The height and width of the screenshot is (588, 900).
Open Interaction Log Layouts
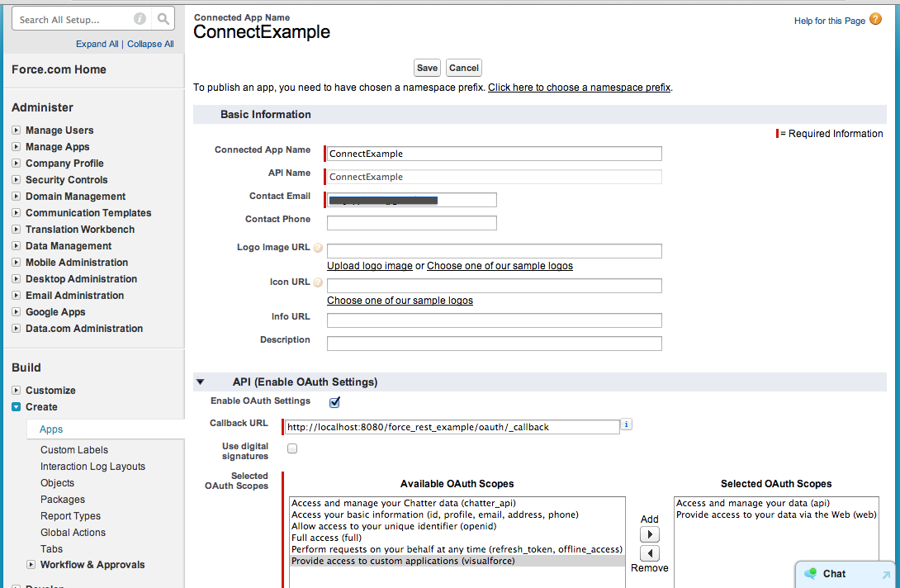click(92, 467)
